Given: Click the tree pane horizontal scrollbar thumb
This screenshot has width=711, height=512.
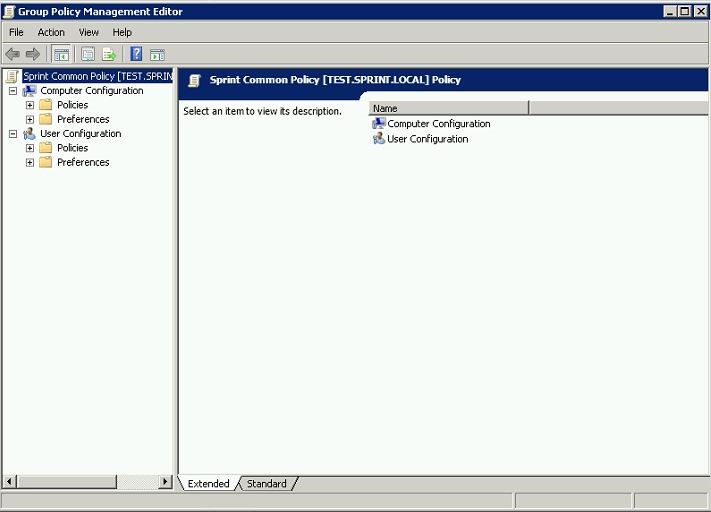Looking at the screenshot, I should [x=67, y=481].
